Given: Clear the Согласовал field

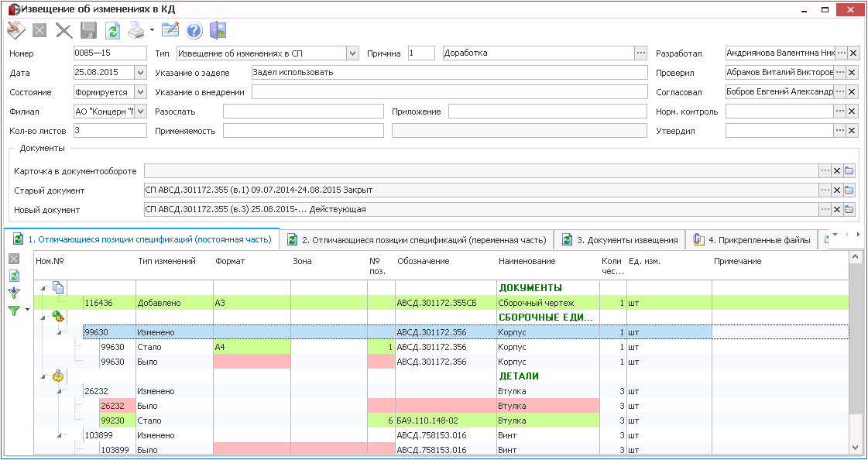Looking at the screenshot, I should click(x=853, y=92).
